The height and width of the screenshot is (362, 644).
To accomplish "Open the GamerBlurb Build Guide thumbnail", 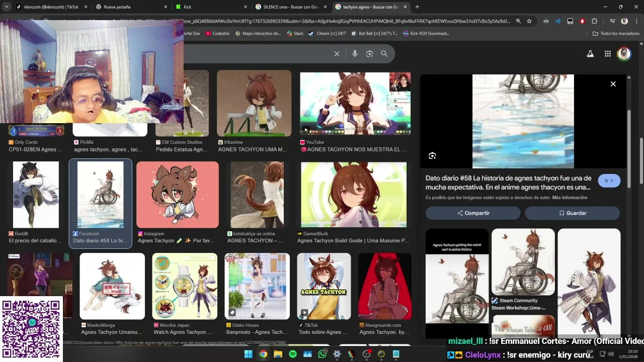I will click(354, 195).
